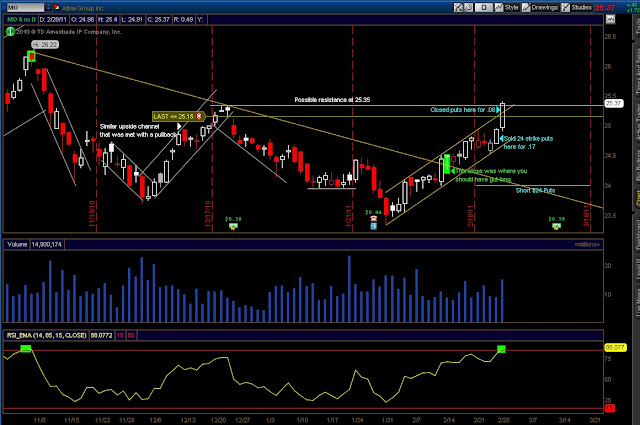Click the 12/17/10 expiration date marker
Image resolution: width=640 pixels, height=425 pixels.
click(208, 214)
